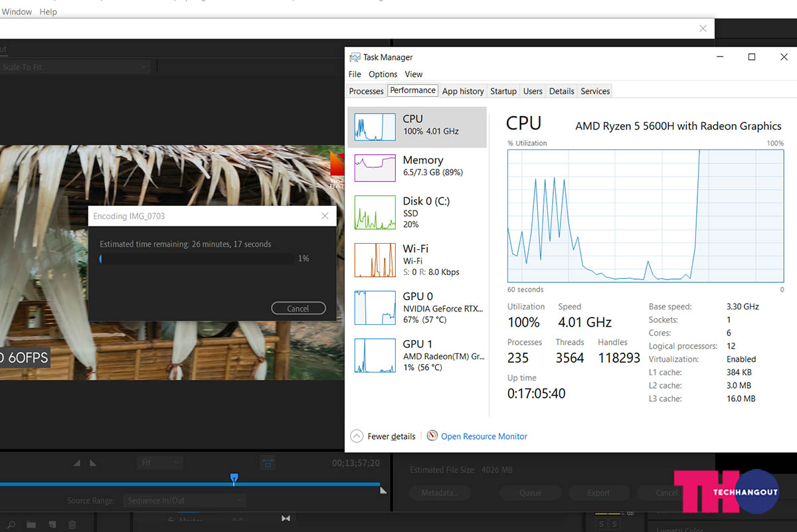Screen dimensions: 797x532
Task: Click the Threads count '3564'
Action: 570,358
